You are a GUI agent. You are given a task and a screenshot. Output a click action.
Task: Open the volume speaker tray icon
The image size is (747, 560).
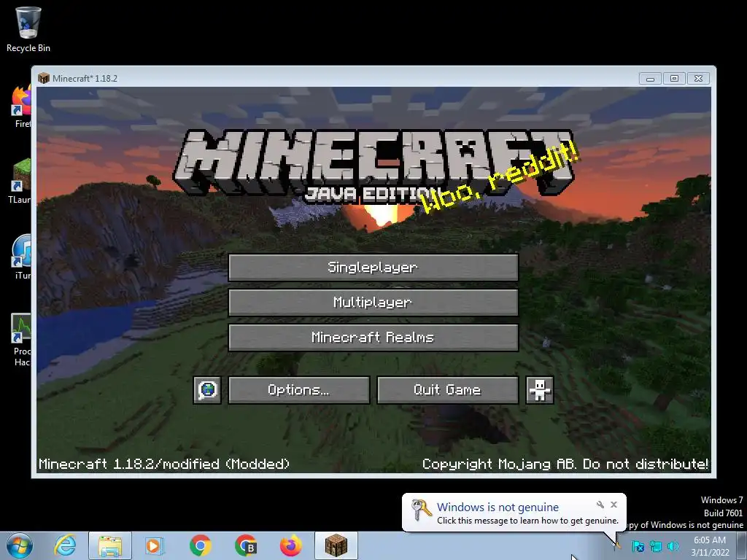point(673,546)
